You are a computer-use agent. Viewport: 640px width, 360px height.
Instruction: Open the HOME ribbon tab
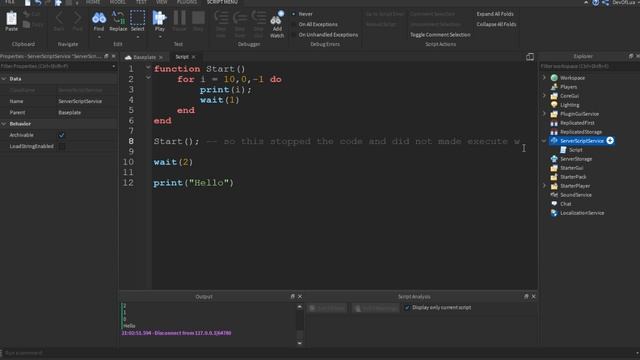93,2
